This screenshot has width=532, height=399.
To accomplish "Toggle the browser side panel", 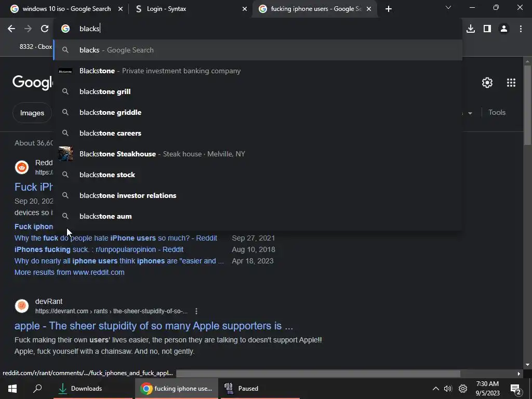I will [x=487, y=29].
